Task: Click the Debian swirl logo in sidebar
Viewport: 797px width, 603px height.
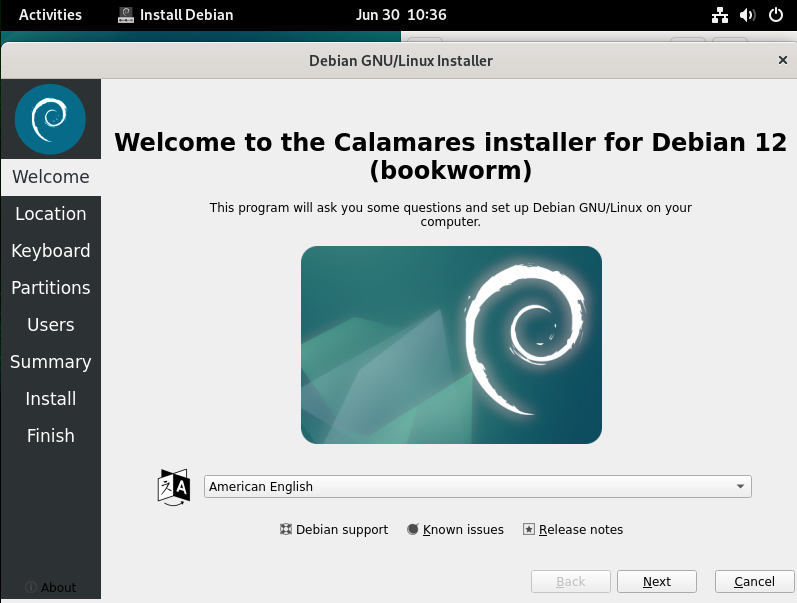Action: click(50, 119)
